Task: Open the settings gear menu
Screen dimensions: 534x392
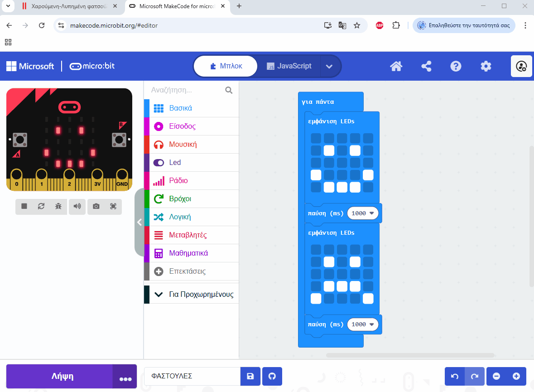Action: point(486,66)
